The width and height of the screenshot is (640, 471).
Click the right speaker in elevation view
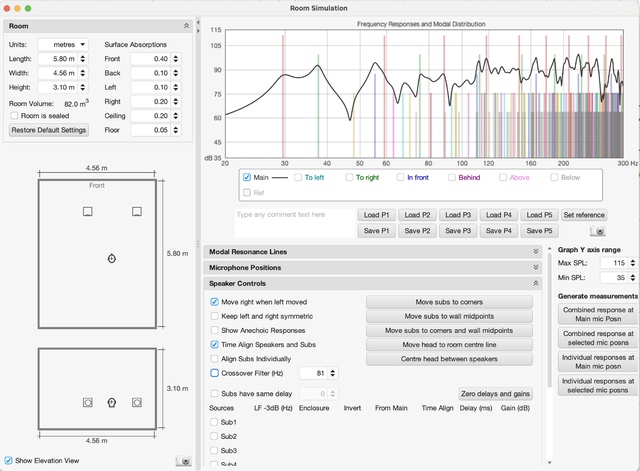coord(137,403)
